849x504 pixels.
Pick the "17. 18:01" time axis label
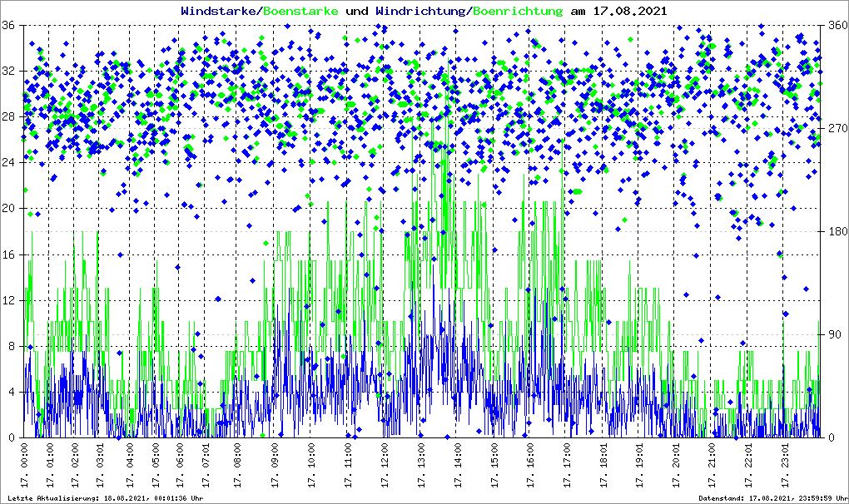pos(603,469)
